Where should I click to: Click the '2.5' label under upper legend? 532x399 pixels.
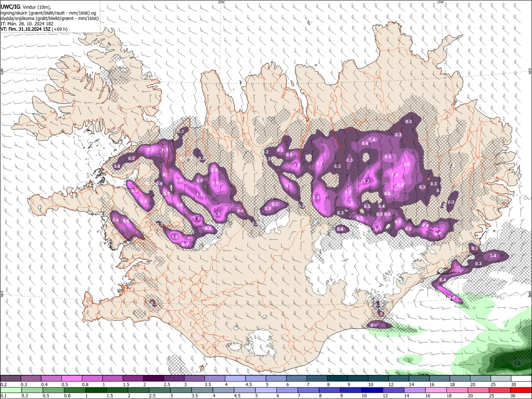click(x=167, y=384)
